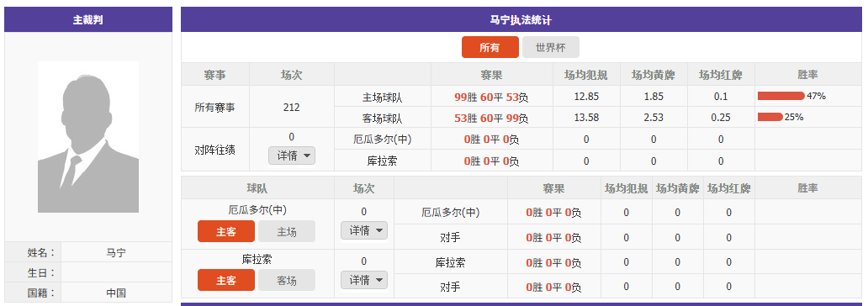Screen dimensions: 868x306
Task: Toggle 主场 filter for 厄瓜多尔(中)
Action: coord(287,231)
